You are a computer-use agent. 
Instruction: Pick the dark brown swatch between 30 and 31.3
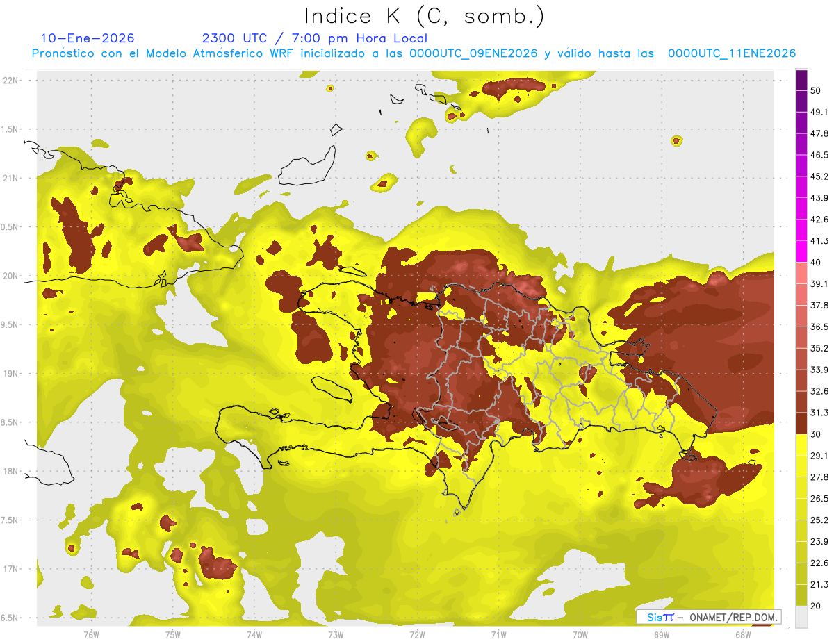coord(801,424)
